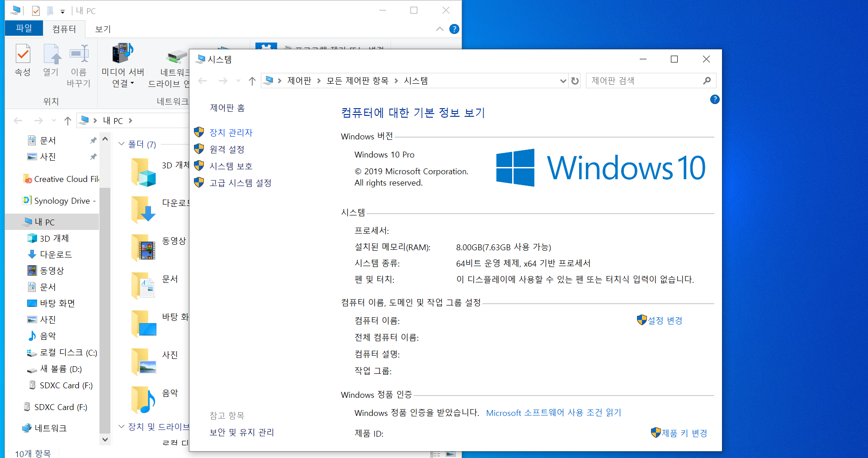The image size is (868, 458).
Task: Select the 음악 folder icon in content pane
Action: coord(144,400)
